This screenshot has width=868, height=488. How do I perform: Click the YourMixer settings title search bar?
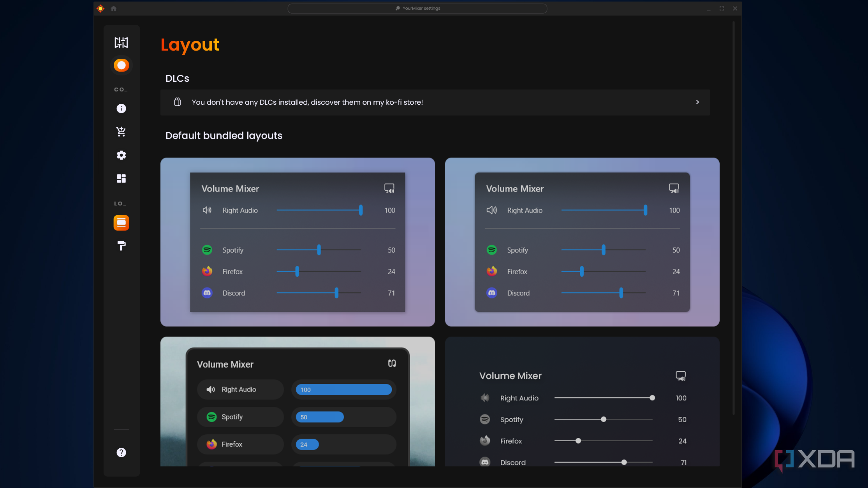417,8
